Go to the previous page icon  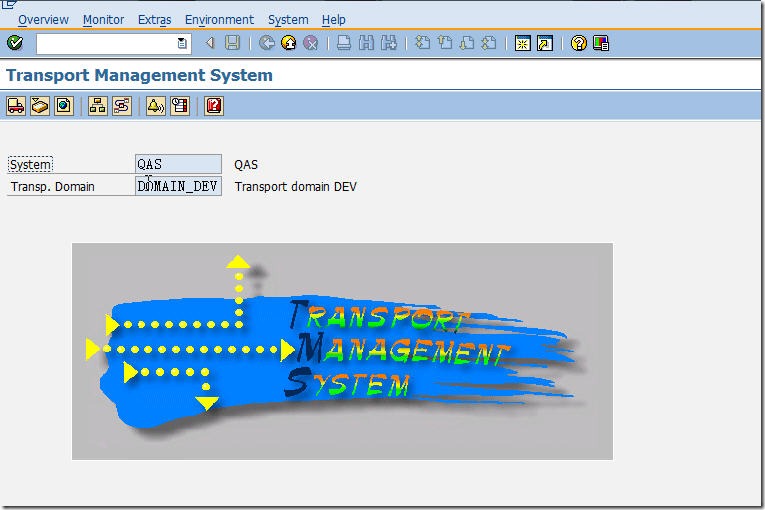445,43
